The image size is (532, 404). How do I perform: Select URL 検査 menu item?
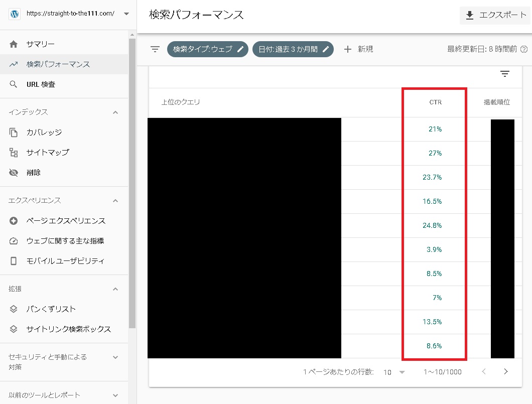pyautogui.click(x=41, y=84)
